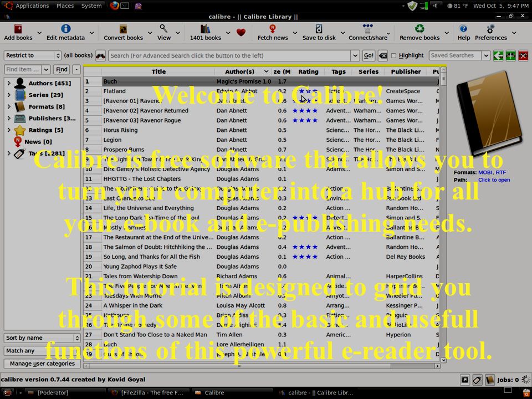Image resolution: width=532 pixels, height=399 pixels.
Task: Expand Ratings [5] tree node
Action: (9, 130)
